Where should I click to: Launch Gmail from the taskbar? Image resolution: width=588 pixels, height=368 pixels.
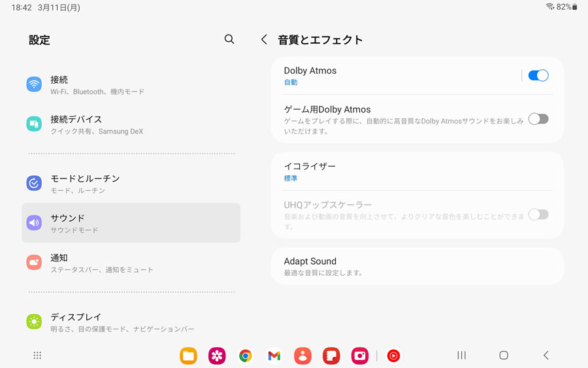point(274,356)
